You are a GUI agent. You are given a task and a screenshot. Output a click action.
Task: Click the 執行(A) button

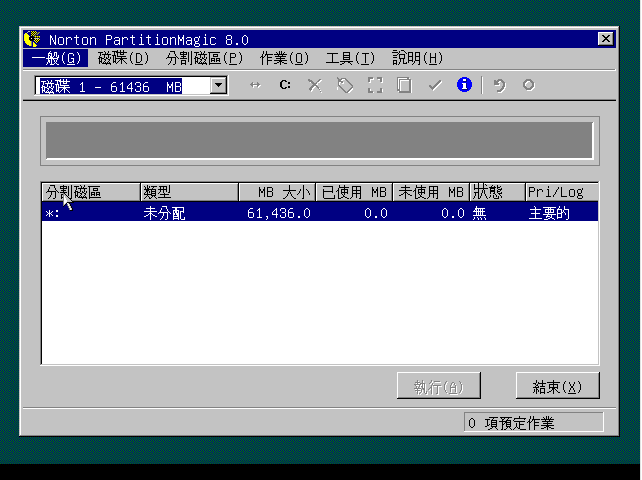(x=439, y=385)
